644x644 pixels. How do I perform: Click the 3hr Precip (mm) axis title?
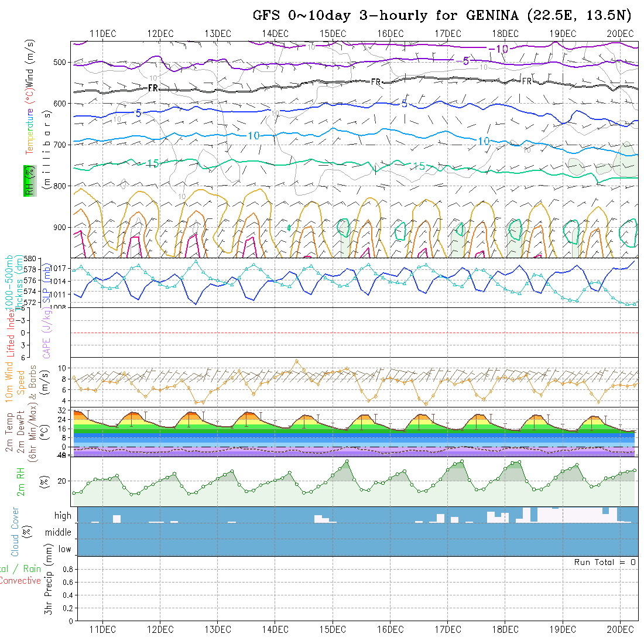(49, 588)
